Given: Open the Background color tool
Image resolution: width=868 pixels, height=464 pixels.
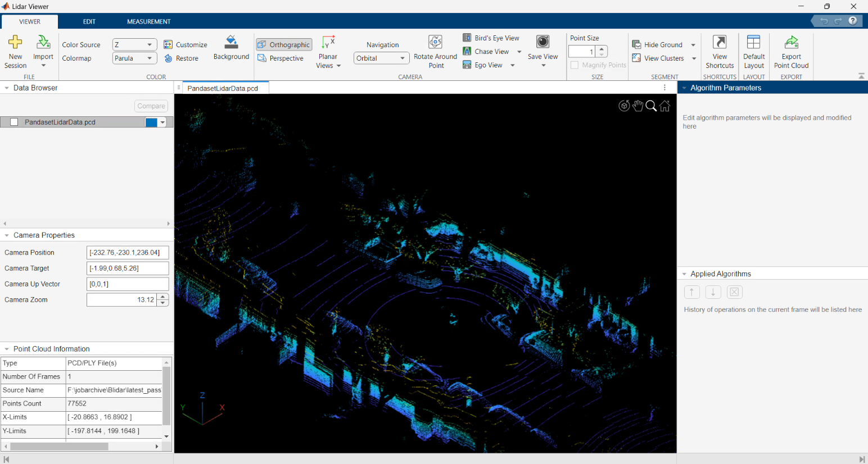Looking at the screenshot, I should click(231, 51).
